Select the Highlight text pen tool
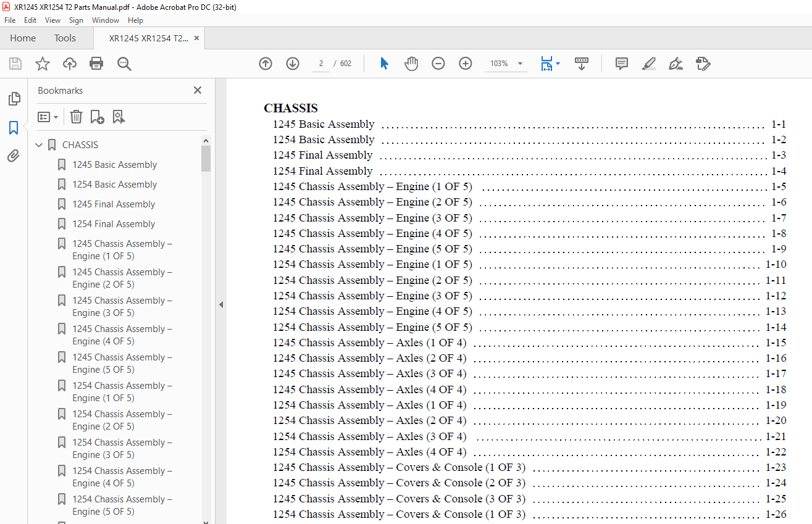The image size is (812, 524). pyautogui.click(x=648, y=64)
